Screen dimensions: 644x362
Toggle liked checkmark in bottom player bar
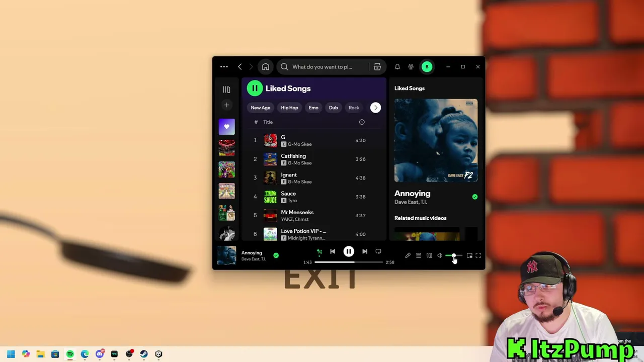(276, 255)
